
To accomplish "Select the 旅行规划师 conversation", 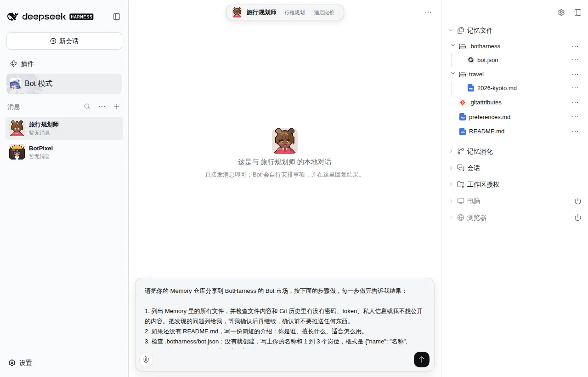I will pos(64,128).
